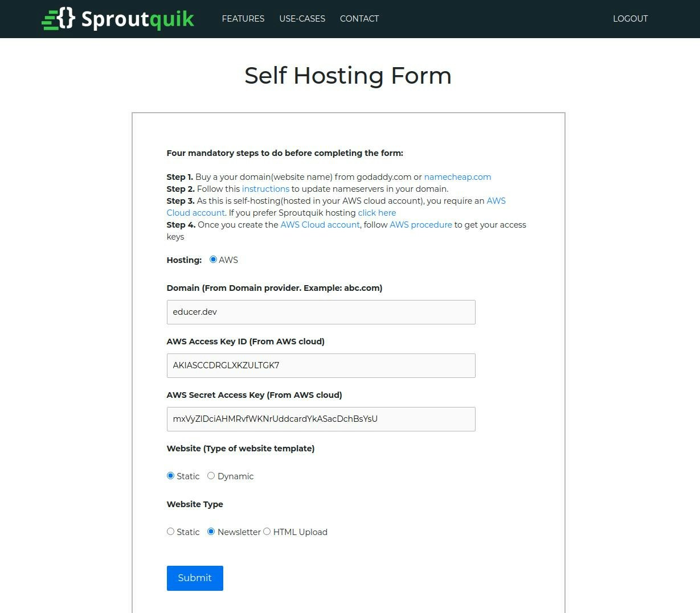This screenshot has width=700, height=613.
Task: Pick the Newsletter website type
Action: click(211, 531)
